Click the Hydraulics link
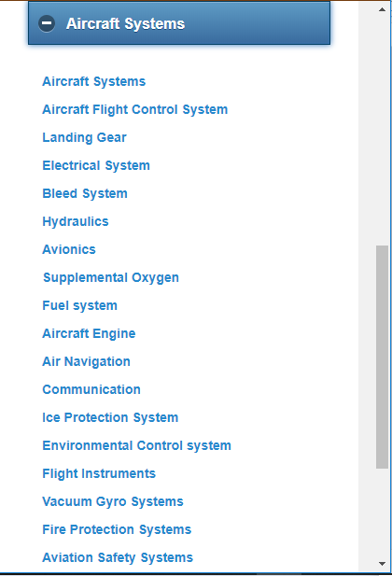The height and width of the screenshot is (576, 392). [x=76, y=221]
